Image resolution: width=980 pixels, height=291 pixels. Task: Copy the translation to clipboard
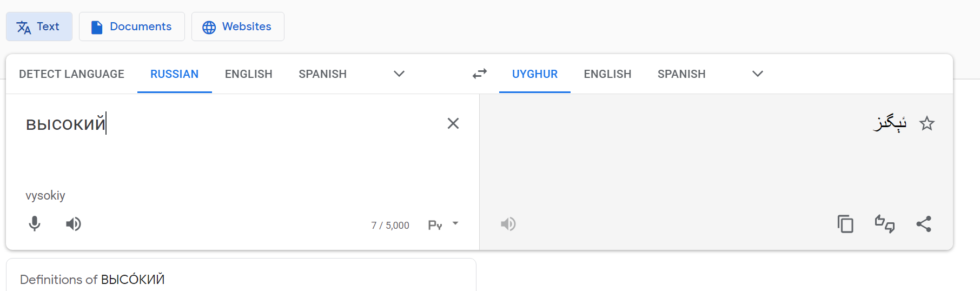point(845,224)
